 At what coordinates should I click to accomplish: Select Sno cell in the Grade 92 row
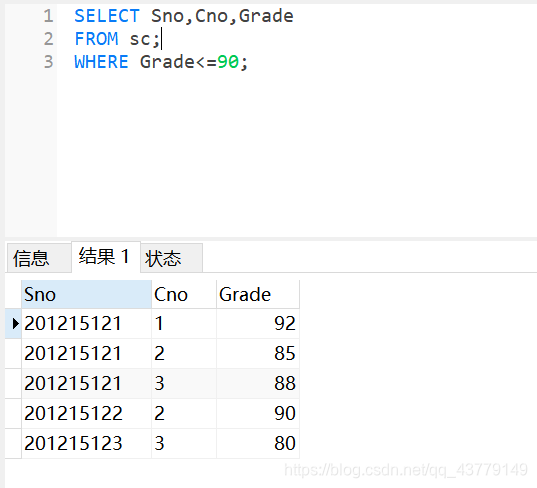coord(86,323)
